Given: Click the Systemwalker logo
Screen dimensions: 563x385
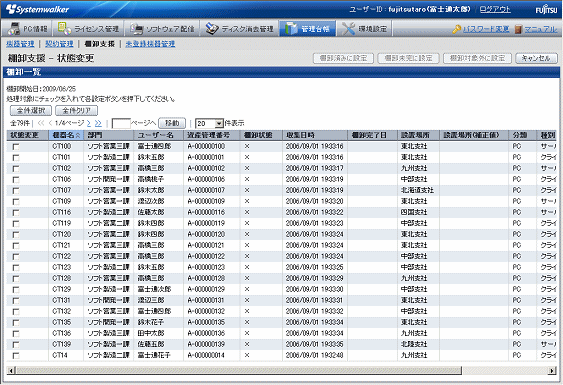Looking at the screenshot, I should pos(37,9).
